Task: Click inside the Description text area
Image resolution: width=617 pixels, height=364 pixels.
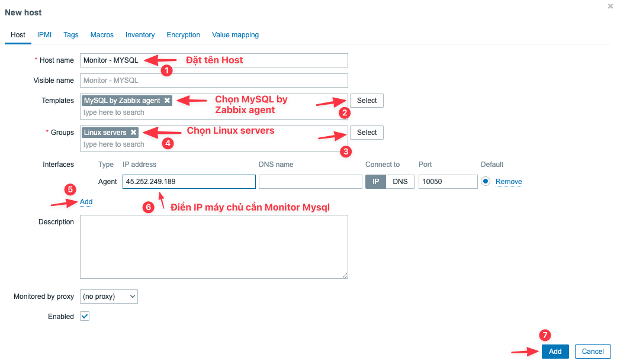Action: tap(213, 246)
